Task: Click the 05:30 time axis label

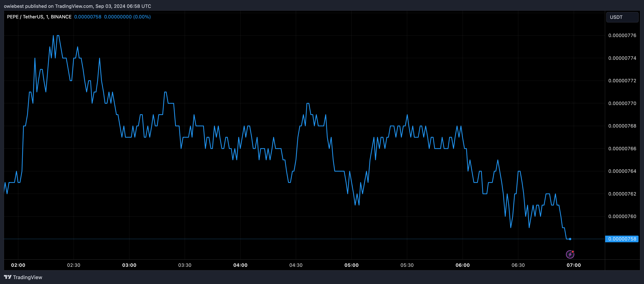Action: [407, 265]
